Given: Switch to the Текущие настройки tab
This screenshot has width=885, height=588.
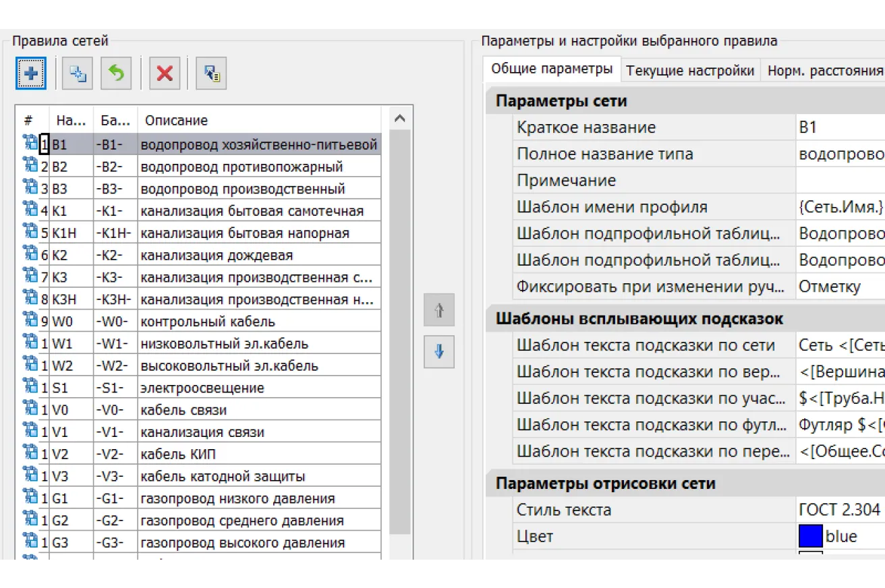Looking at the screenshot, I should tap(690, 70).
